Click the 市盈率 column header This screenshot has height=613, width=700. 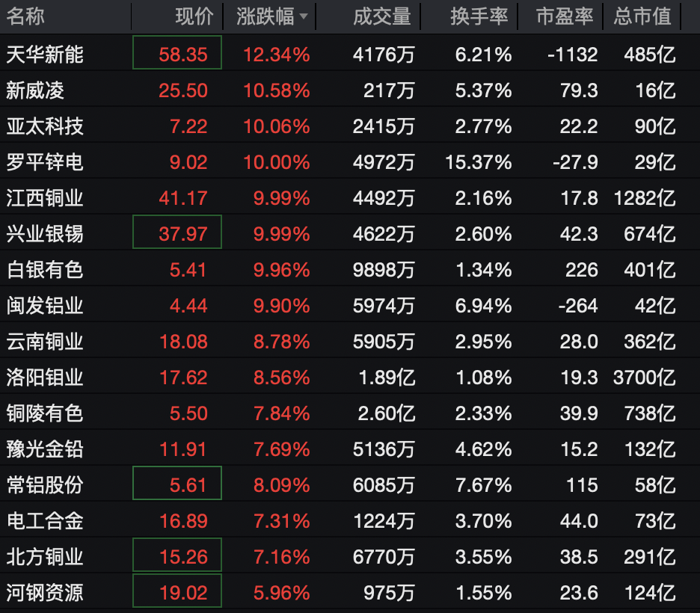565,16
